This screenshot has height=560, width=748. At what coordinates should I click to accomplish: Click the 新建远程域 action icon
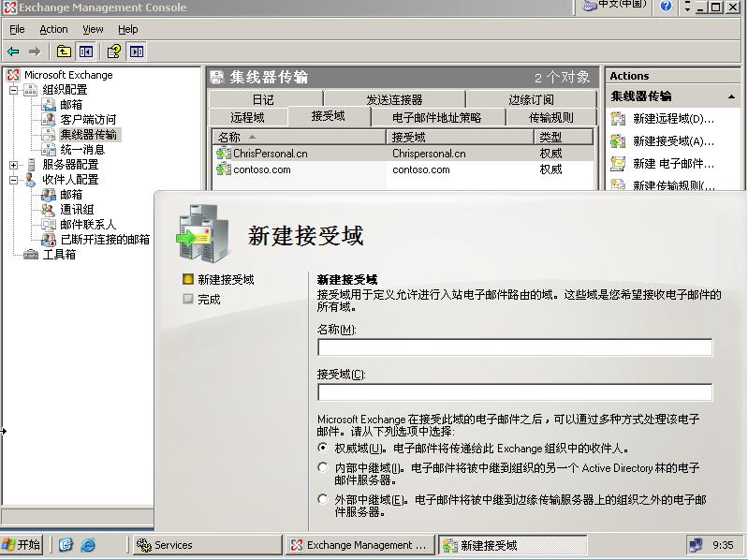pos(618,119)
